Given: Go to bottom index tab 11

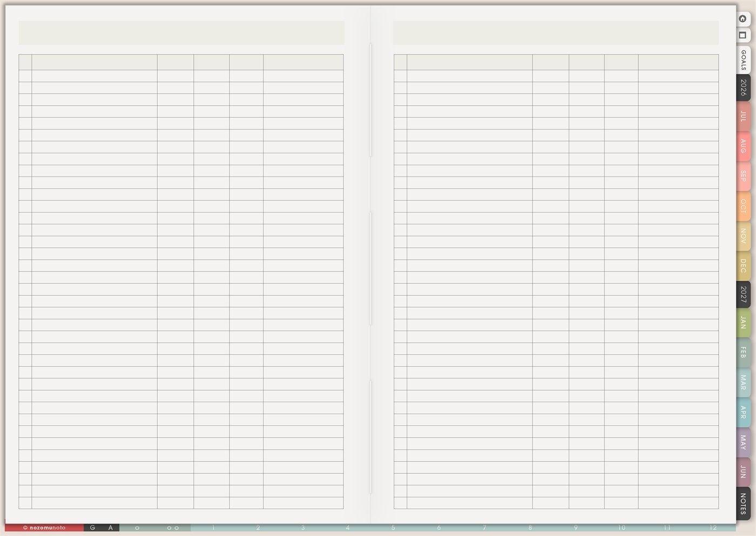Looking at the screenshot, I should click(x=667, y=527).
